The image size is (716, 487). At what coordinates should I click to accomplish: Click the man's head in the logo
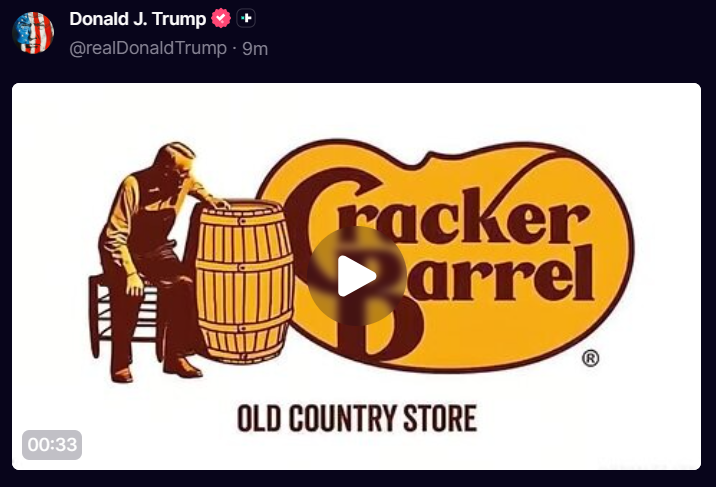click(176, 161)
